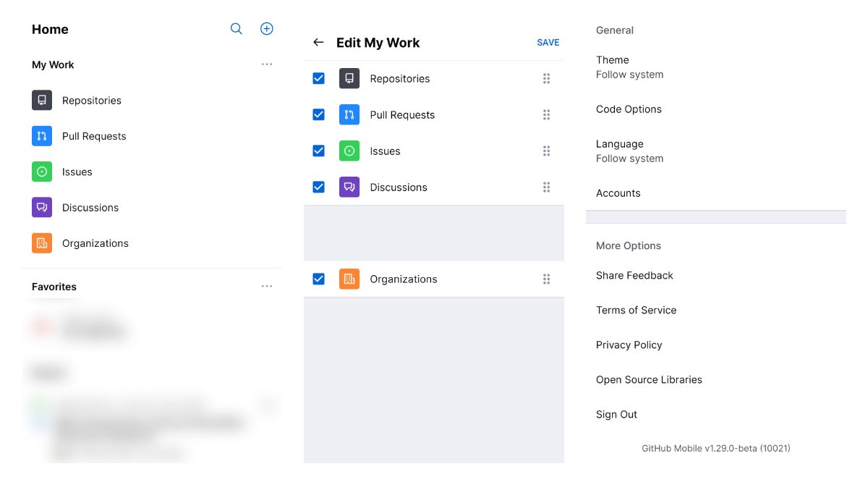
Task: Click Issues reorder handle
Action: (546, 151)
